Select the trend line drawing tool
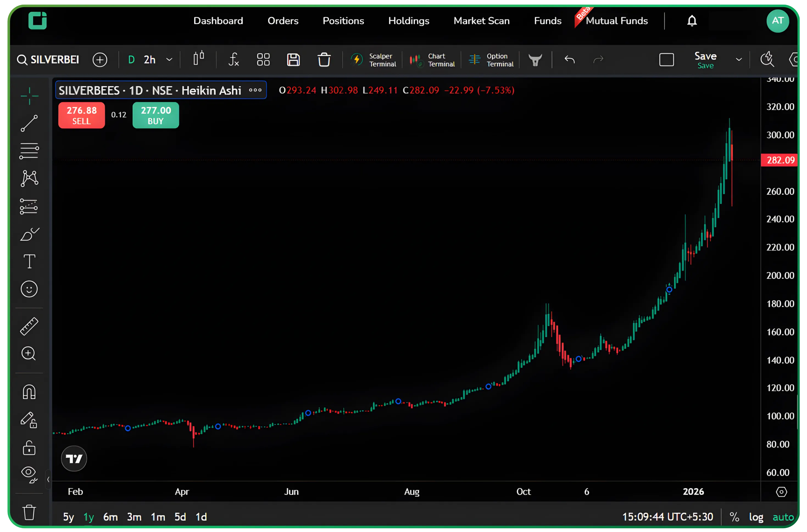The width and height of the screenshot is (807, 532). (x=29, y=123)
